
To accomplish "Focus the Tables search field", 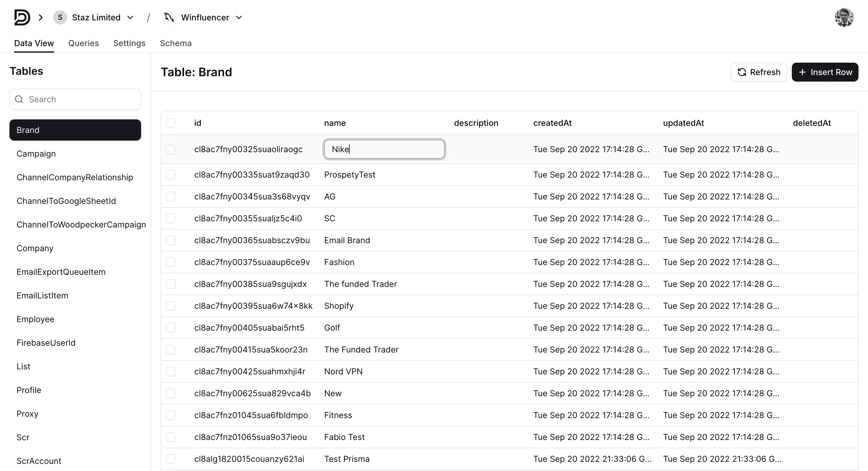I will pyautogui.click(x=75, y=99).
